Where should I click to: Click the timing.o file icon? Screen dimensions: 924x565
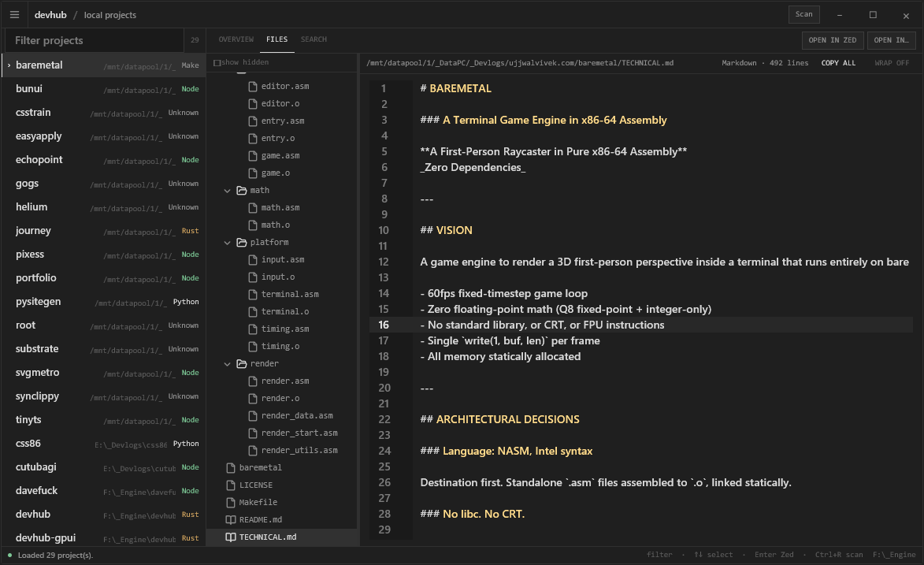coord(253,346)
